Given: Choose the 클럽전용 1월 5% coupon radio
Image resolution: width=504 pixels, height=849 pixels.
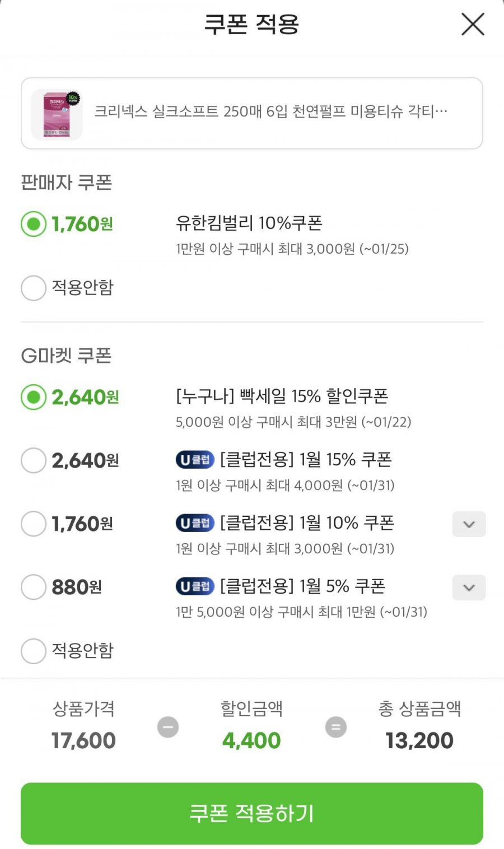Looking at the screenshot, I should point(34,587).
